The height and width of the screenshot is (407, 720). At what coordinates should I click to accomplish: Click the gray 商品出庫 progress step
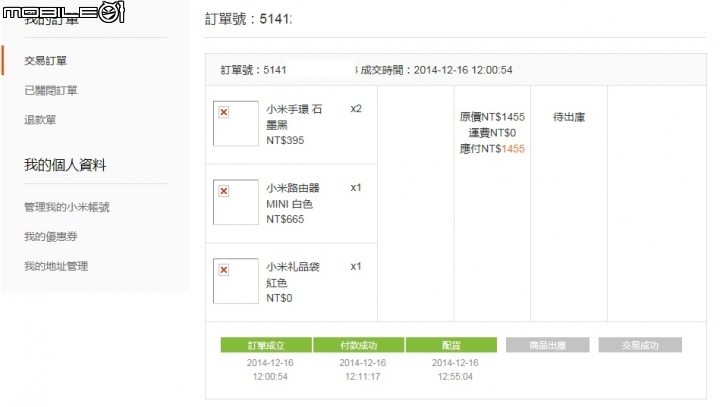(547, 345)
